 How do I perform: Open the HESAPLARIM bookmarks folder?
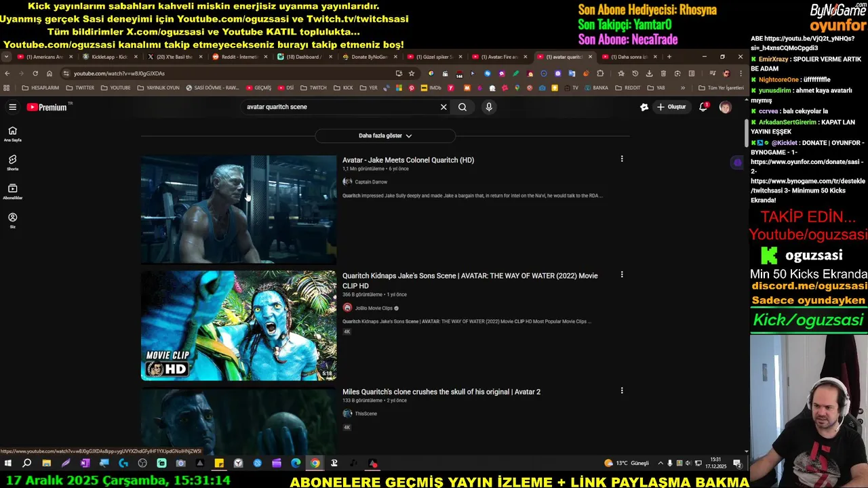click(x=41, y=87)
